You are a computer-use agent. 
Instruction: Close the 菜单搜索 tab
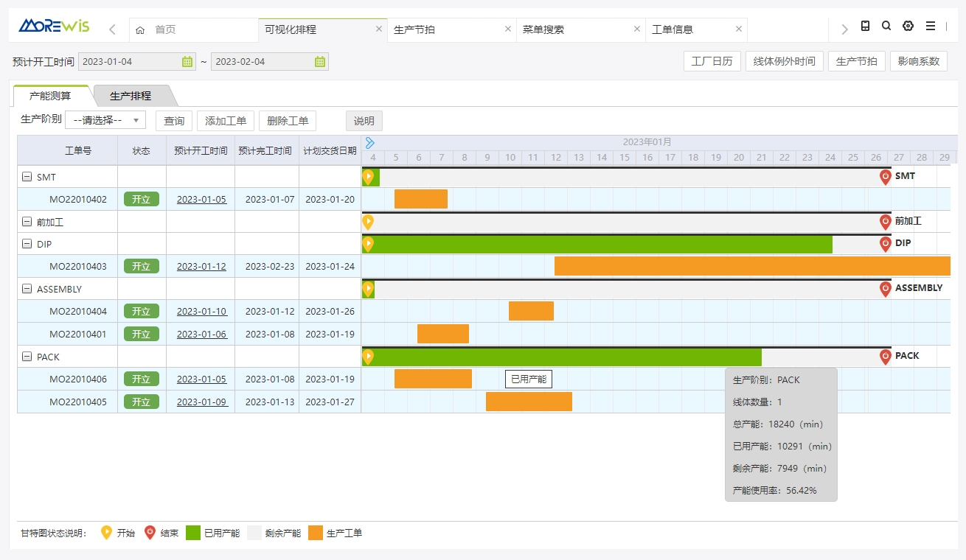[x=637, y=29]
